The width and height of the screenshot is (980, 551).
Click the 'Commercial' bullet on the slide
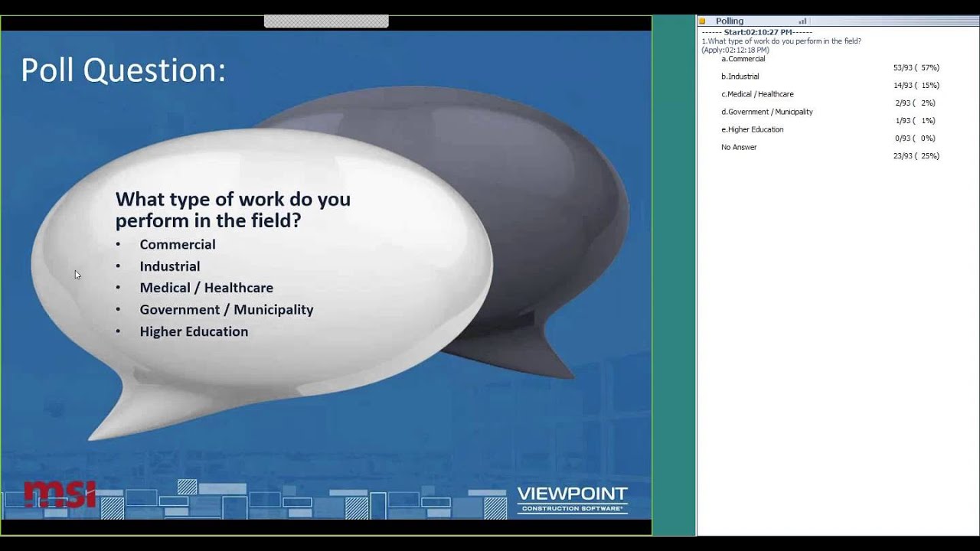coord(178,244)
